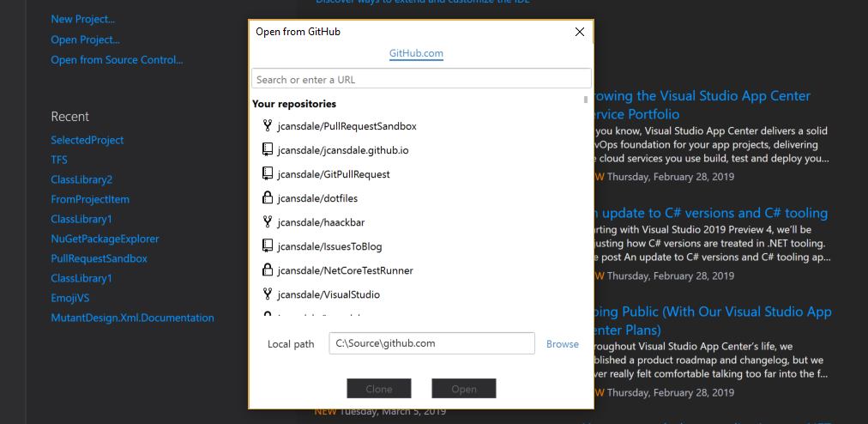Open recent project FromProjectItem
Image resolution: width=868 pixels, height=424 pixels.
(90, 199)
